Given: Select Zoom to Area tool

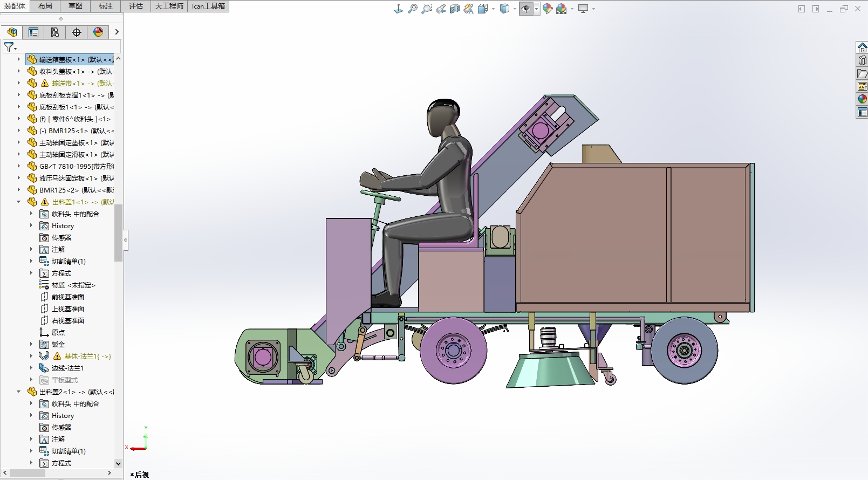Looking at the screenshot, I should pos(427,9).
